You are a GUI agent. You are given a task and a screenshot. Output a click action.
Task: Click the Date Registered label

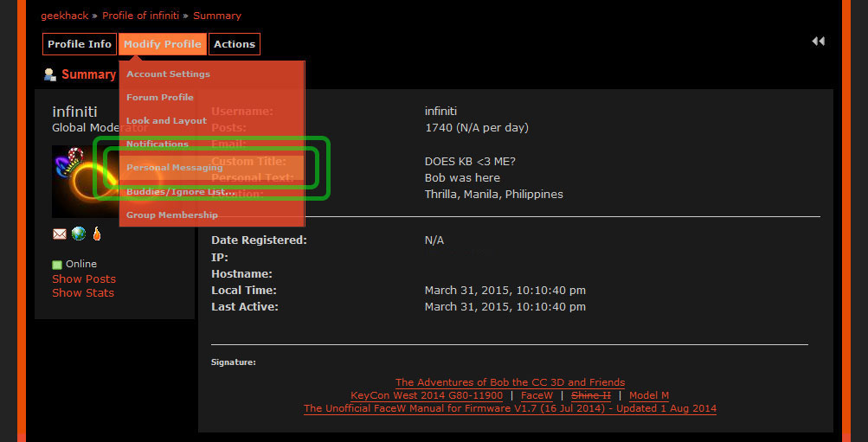click(259, 240)
